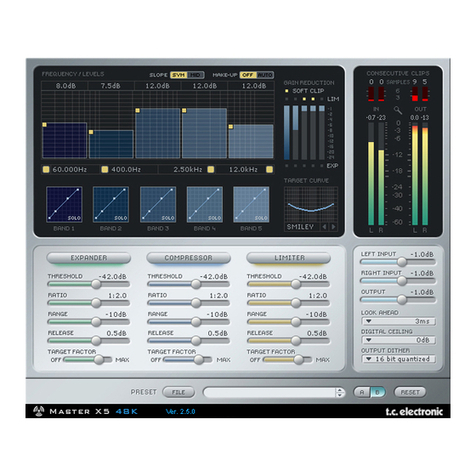This screenshot has height=476, width=476.
Task: Adjust the Compressor Ratio slider
Action: [x=196, y=303]
